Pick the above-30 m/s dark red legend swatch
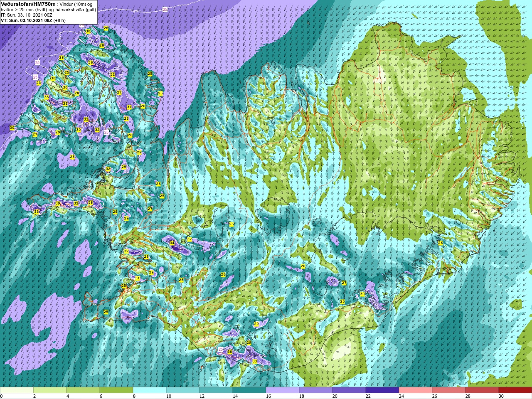The height and width of the screenshot is (399, 532). [515, 390]
